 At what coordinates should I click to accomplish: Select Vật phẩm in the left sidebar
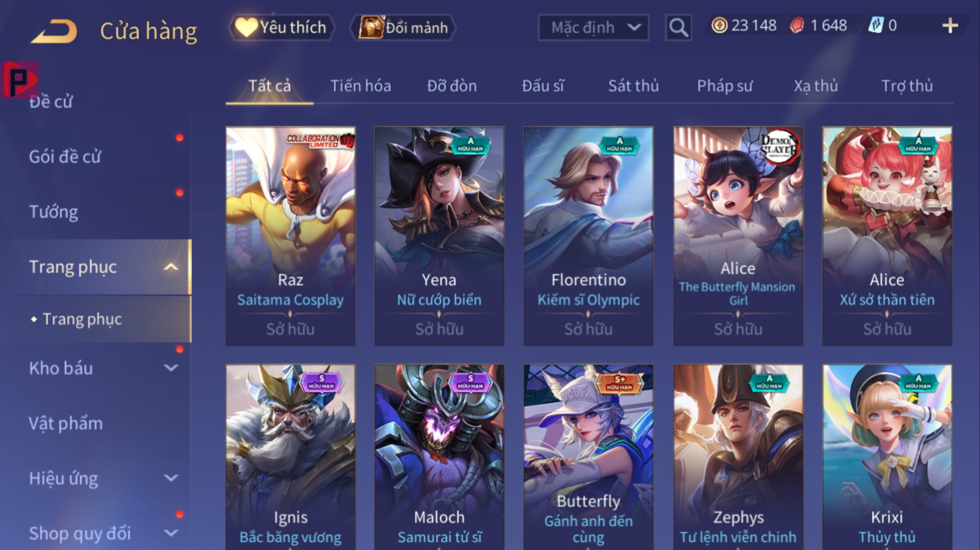(66, 423)
